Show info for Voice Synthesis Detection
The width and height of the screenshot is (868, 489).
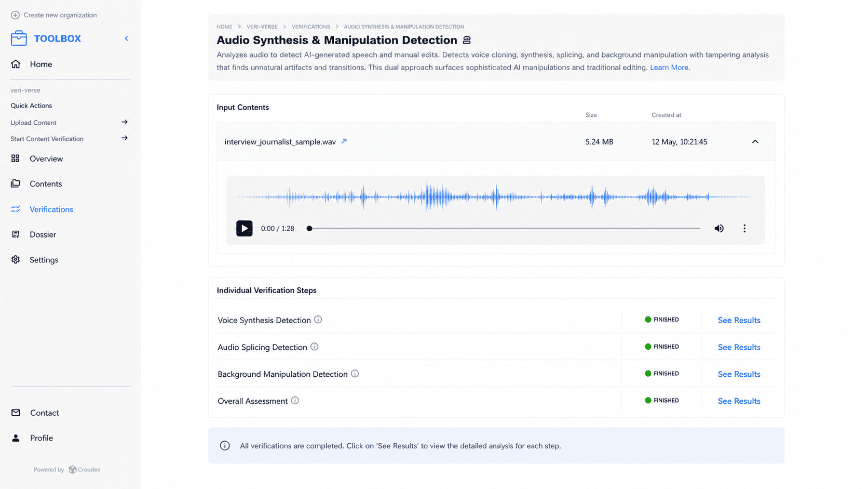(318, 320)
